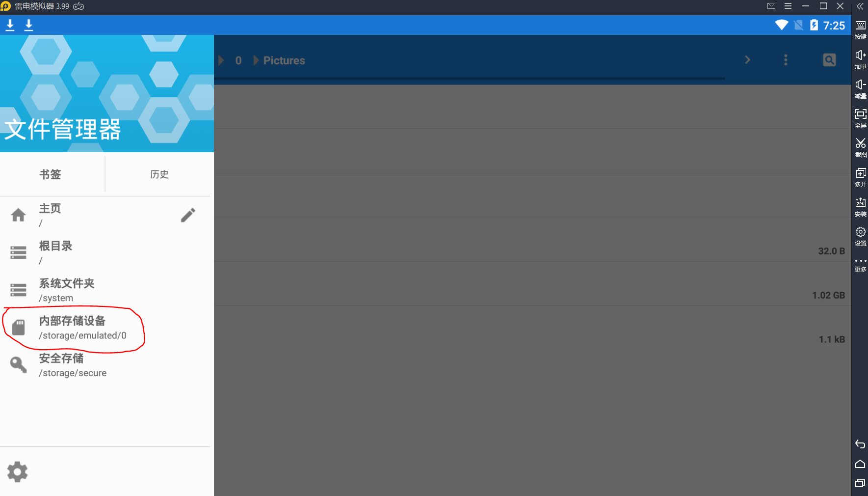Click the search icon in the toolbar
Viewport: 868px width, 496px height.
pyautogui.click(x=829, y=60)
